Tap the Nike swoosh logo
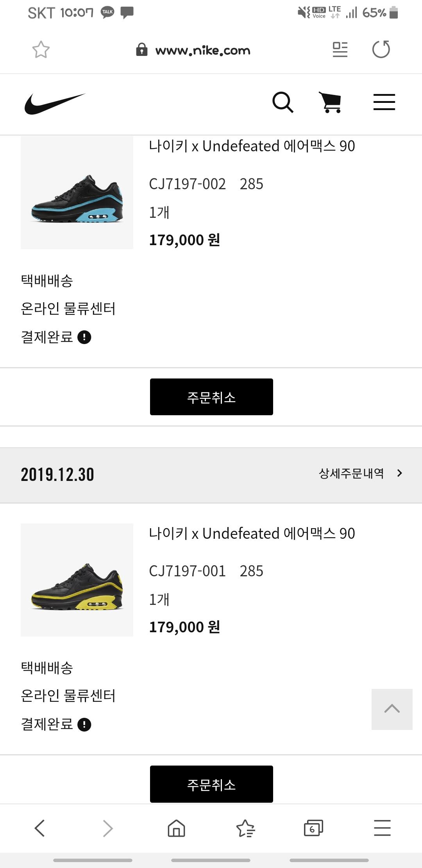 [55, 104]
